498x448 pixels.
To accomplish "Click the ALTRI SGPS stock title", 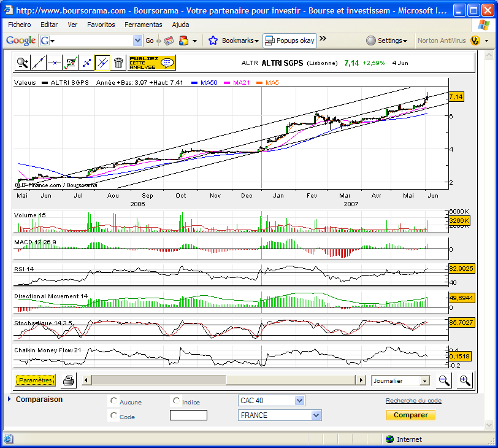I will pos(282,63).
